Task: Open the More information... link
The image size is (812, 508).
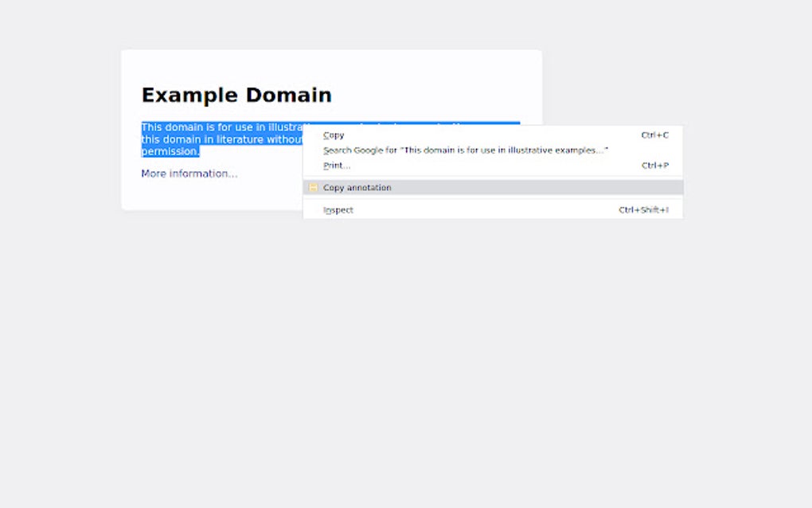Action: tap(189, 173)
